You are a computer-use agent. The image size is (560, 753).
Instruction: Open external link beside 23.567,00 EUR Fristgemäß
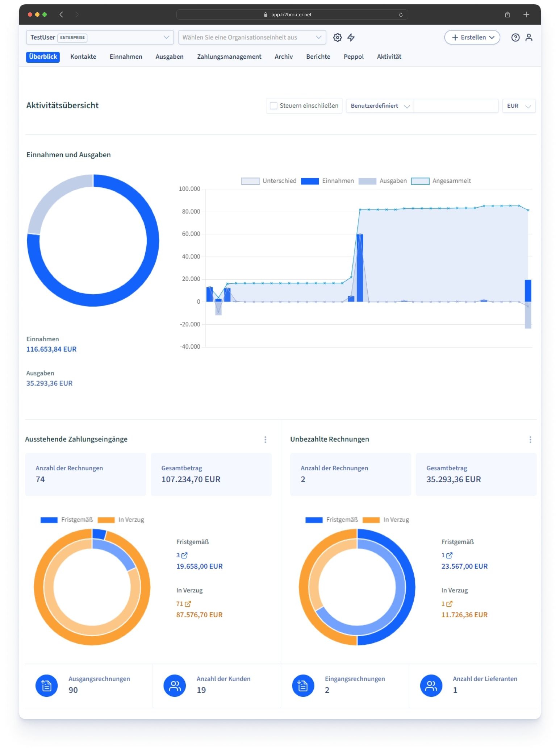click(x=449, y=555)
